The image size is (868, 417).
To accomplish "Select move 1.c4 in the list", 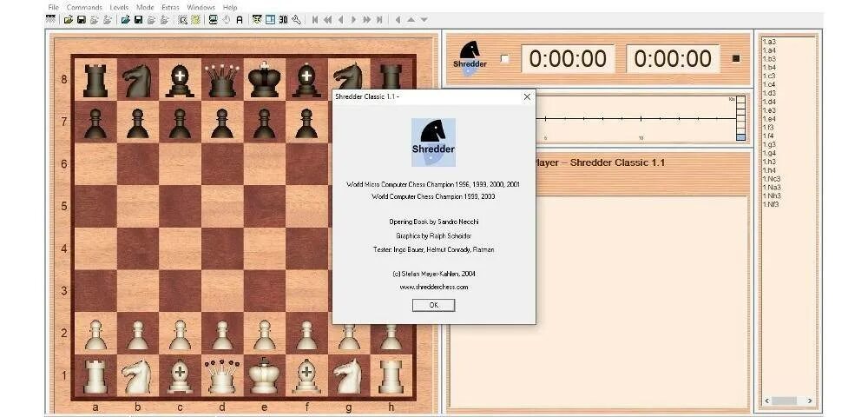I will coord(769,84).
